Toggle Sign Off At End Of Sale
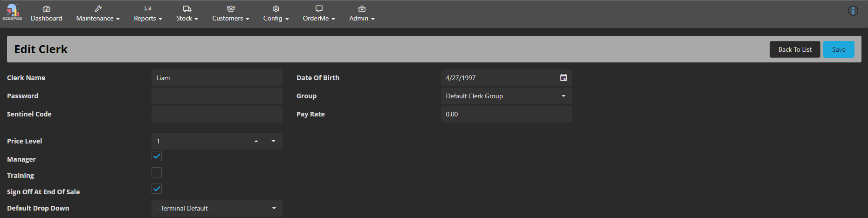The image size is (868, 218). 157,189
